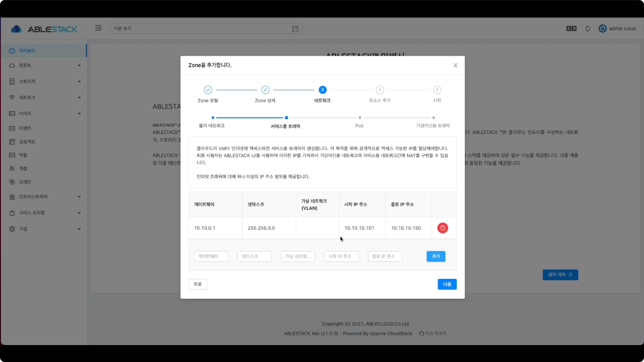Click project icon in 기본 보기 selector
644x362 pixels.
pyautogui.click(x=295, y=28)
